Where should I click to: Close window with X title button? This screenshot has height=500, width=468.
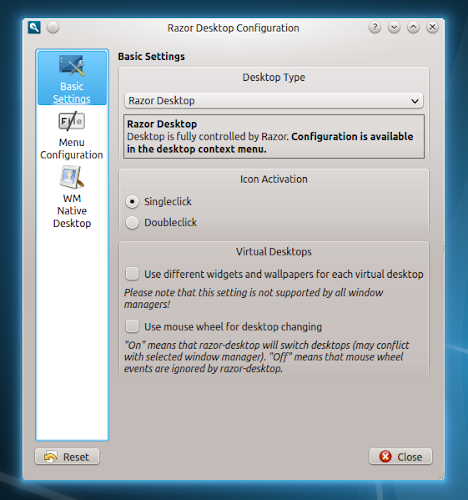click(432, 27)
